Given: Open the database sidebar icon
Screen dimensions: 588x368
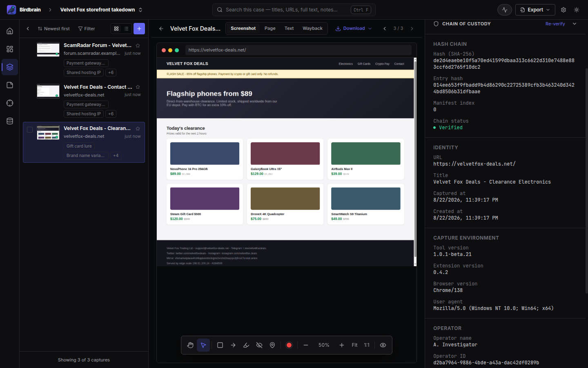Looking at the screenshot, I should click(10, 121).
